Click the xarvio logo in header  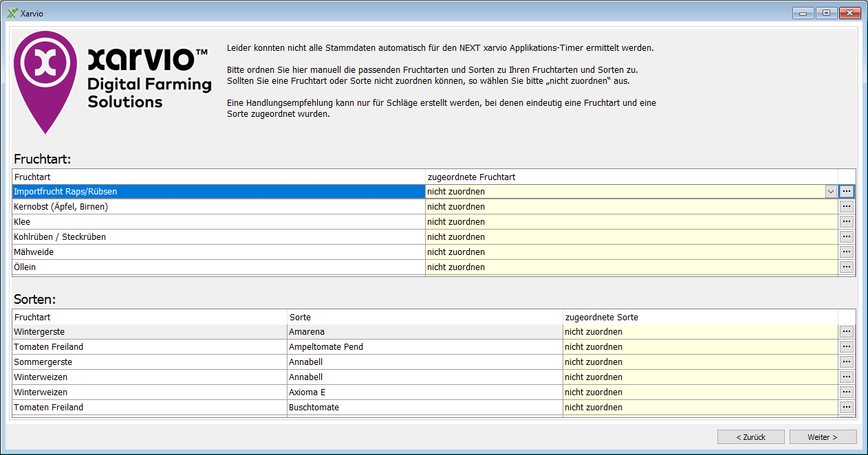[x=113, y=81]
